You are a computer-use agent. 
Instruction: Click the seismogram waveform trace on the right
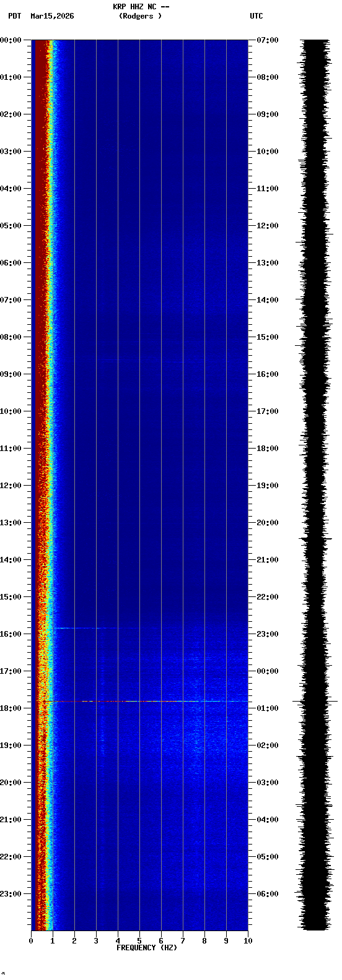[x=315, y=485]
